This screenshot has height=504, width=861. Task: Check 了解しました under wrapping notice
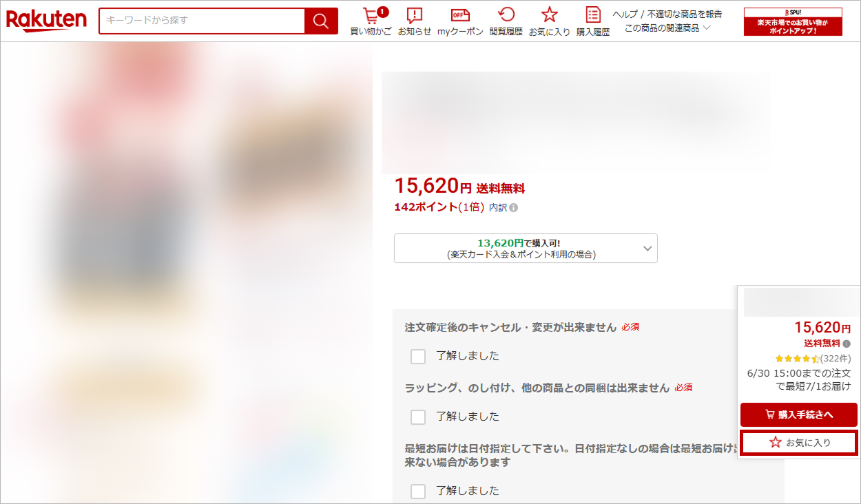(x=418, y=417)
